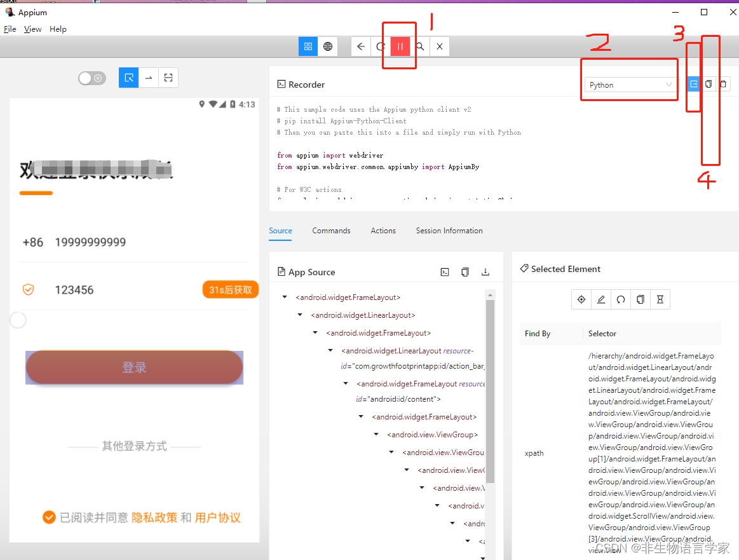Send keys to the selected element using the pencil icon
This screenshot has width=739, height=560.
tap(601, 299)
